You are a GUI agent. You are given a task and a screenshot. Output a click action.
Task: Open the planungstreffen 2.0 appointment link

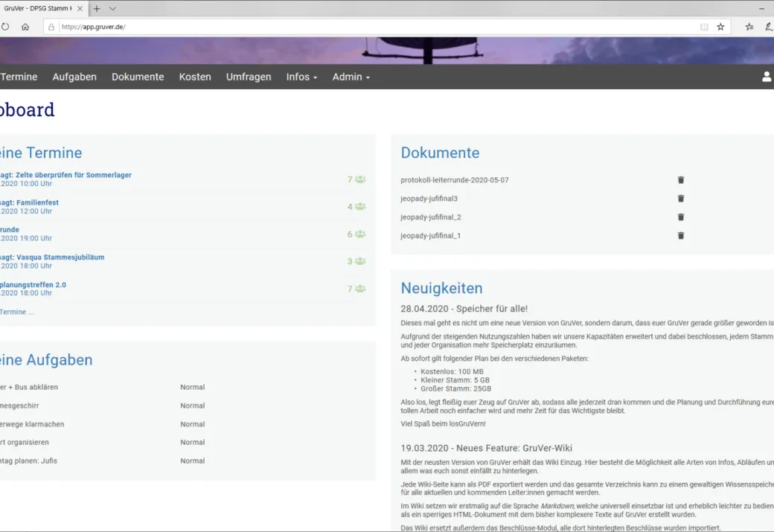point(33,285)
